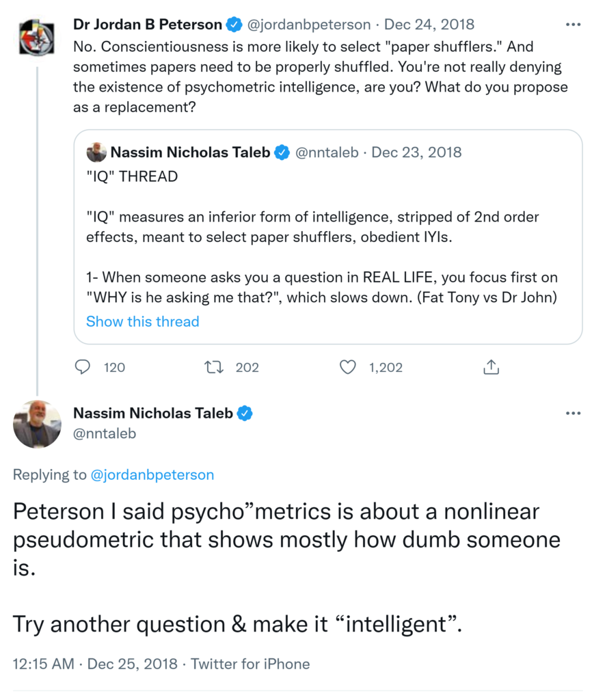The image size is (592, 700).
Task: Click the Dr Jordan B Peterson display name
Action: 147,25
